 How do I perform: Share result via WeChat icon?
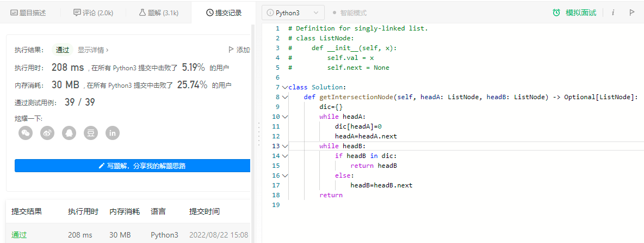(26, 133)
